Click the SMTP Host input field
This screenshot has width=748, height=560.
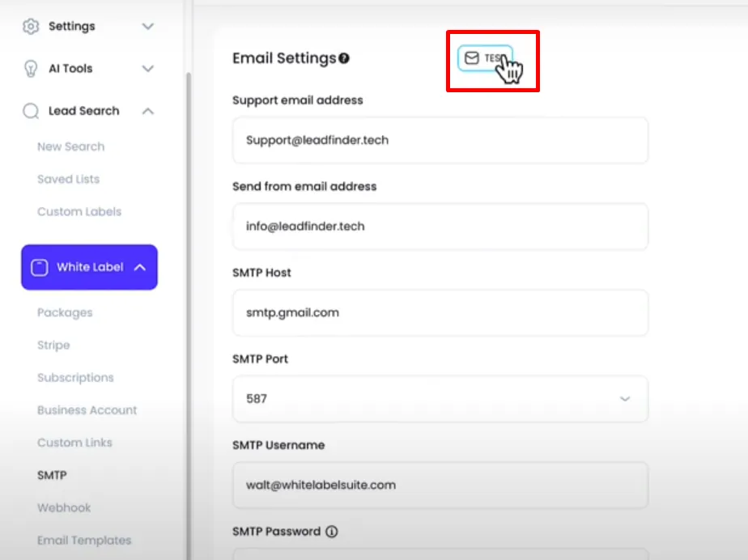(440, 313)
